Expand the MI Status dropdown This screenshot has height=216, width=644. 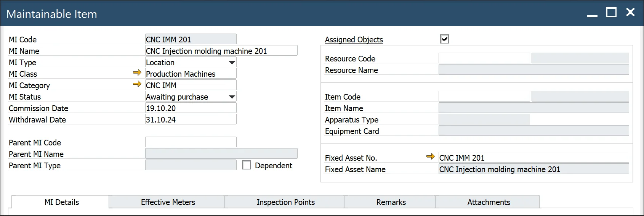click(x=232, y=97)
